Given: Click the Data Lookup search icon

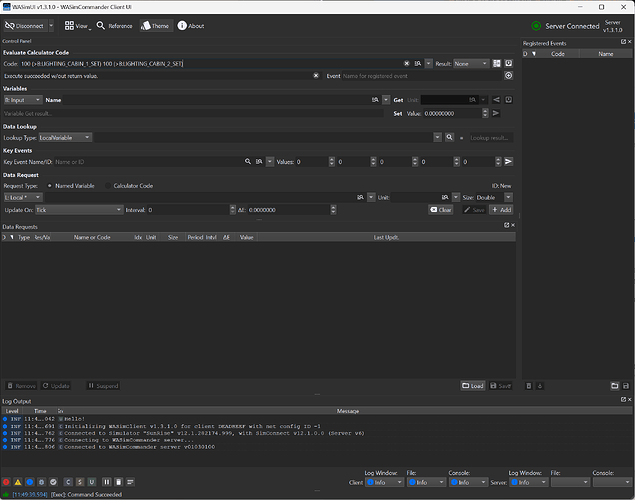Looking at the screenshot, I should coord(450,138).
